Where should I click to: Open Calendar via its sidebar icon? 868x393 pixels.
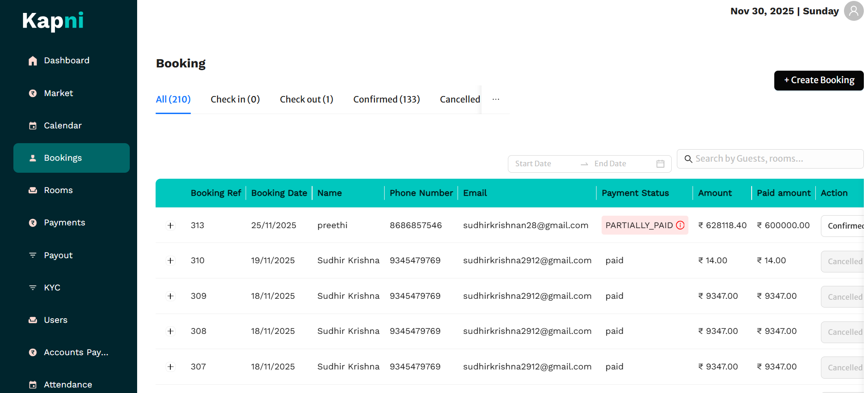(33, 126)
